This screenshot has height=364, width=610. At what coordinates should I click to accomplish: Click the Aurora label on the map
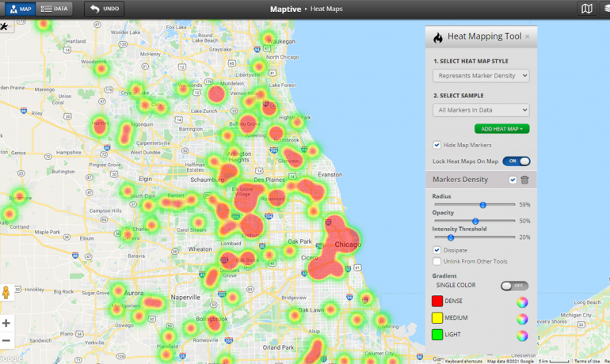(134, 293)
